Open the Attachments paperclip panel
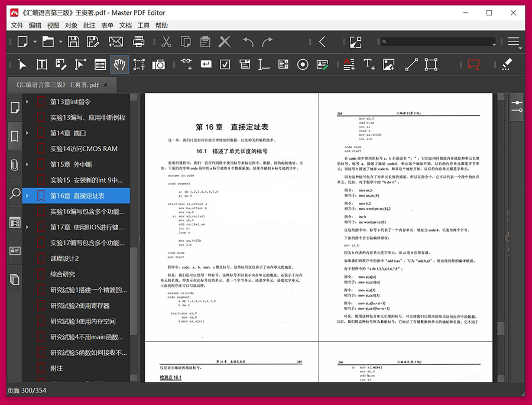This screenshot has height=405, width=532. 15,165
